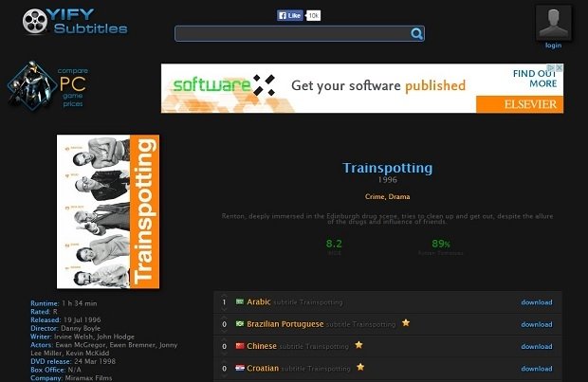This screenshot has height=382, width=588.
Task: Click the Director Danny Boyle text
Action: click(x=65, y=328)
